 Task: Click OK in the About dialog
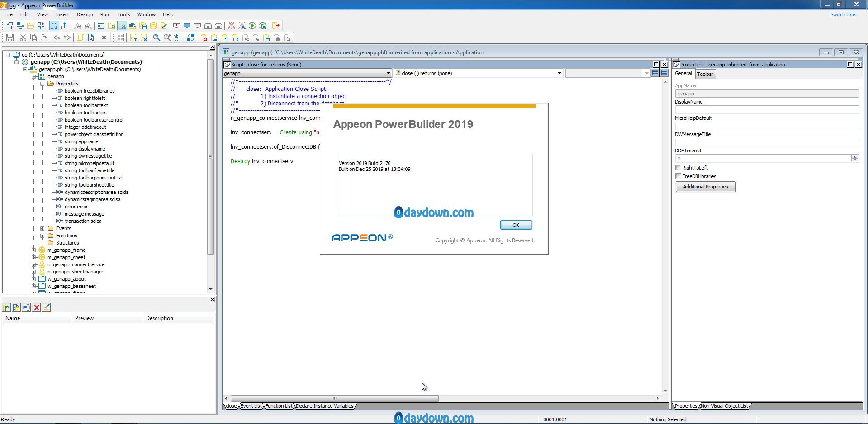516,225
